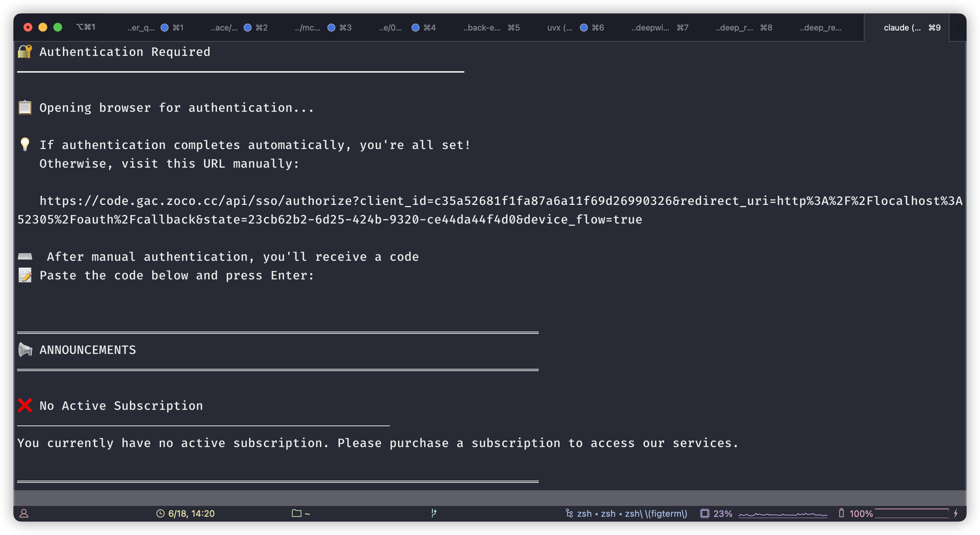The width and height of the screenshot is (980, 535).
Task: Click the code input line below Paste prompt
Action: click(152, 294)
